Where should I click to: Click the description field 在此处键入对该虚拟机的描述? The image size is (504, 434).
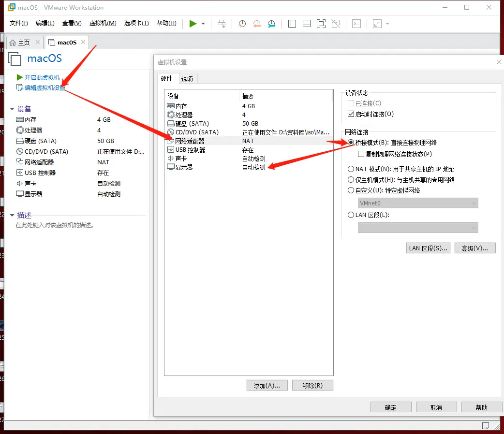tap(55, 225)
